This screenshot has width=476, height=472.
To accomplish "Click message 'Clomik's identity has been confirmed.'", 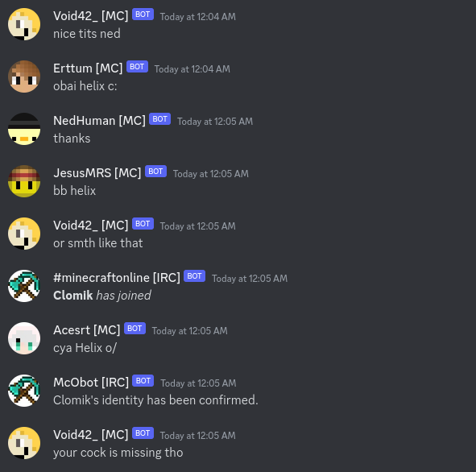I will click(x=155, y=400).
